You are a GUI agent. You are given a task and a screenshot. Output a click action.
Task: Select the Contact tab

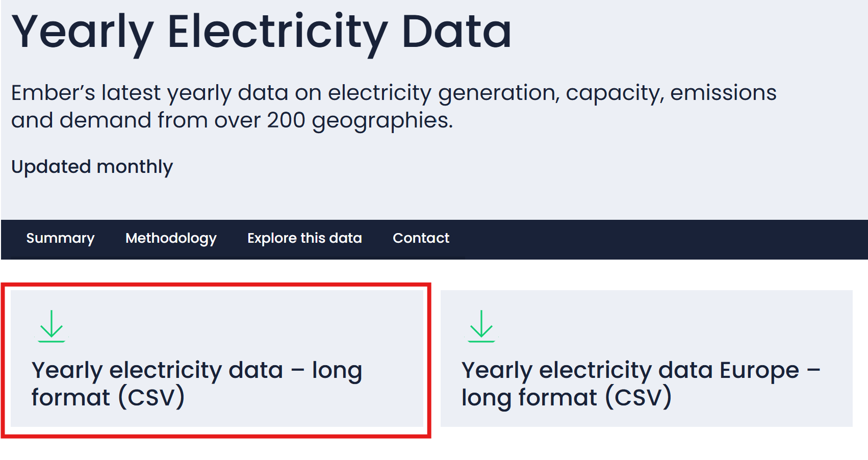pos(421,238)
